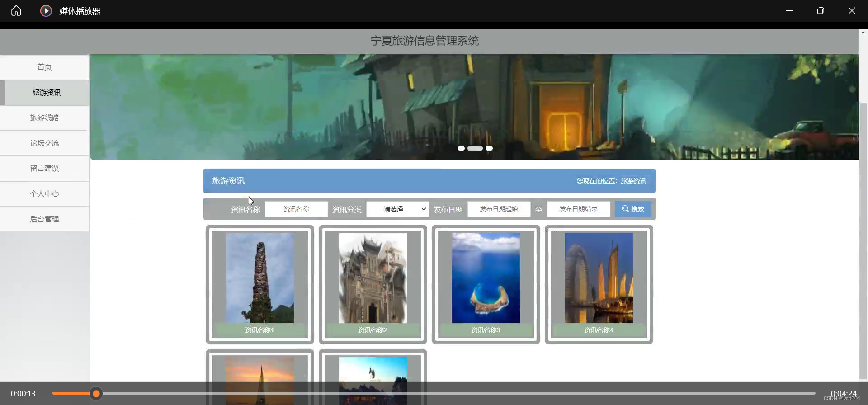Click the blue 搜索 button
The height and width of the screenshot is (405, 868).
click(632, 209)
